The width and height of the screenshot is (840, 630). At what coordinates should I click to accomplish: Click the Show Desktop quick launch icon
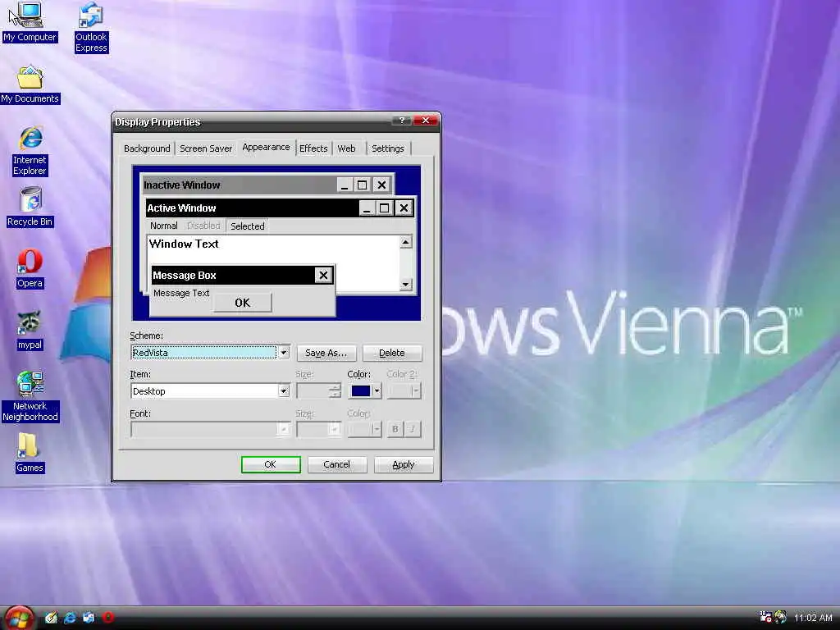click(51, 618)
